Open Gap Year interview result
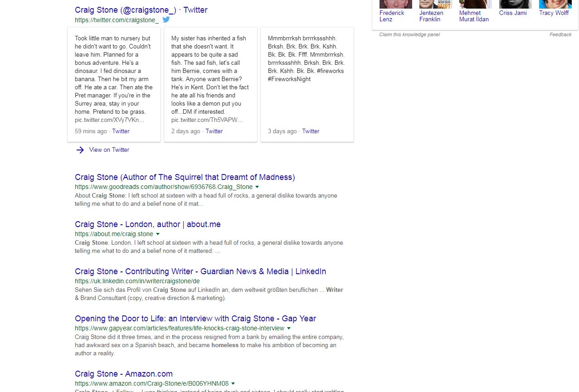 (195, 319)
